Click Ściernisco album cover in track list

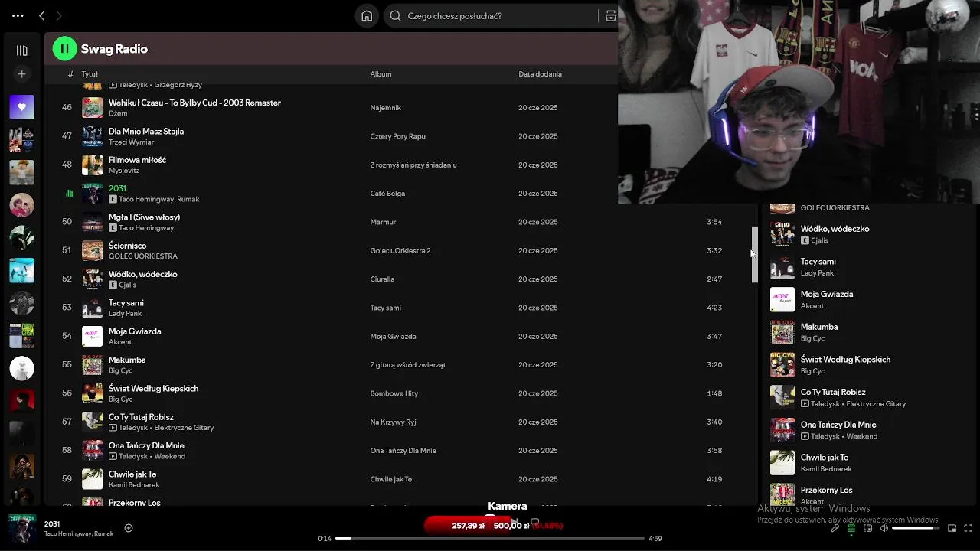(x=92, y=250)
